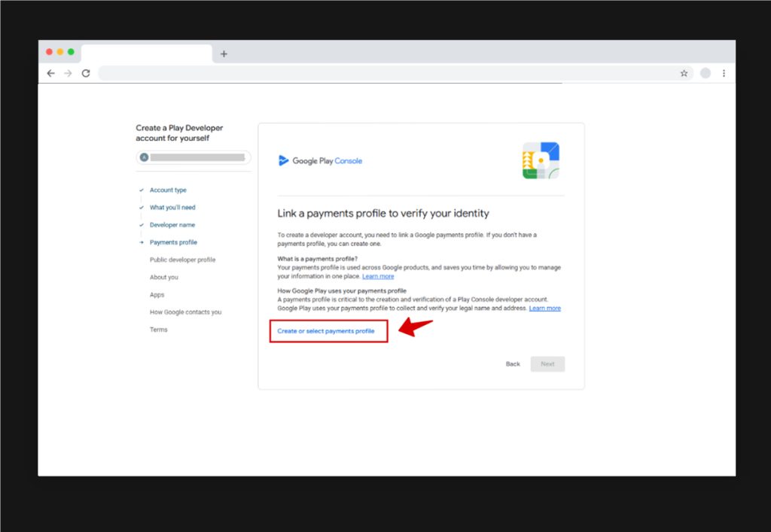771x532 pixels.
Task: Click the browser back arrow
Action: (50, 73)
